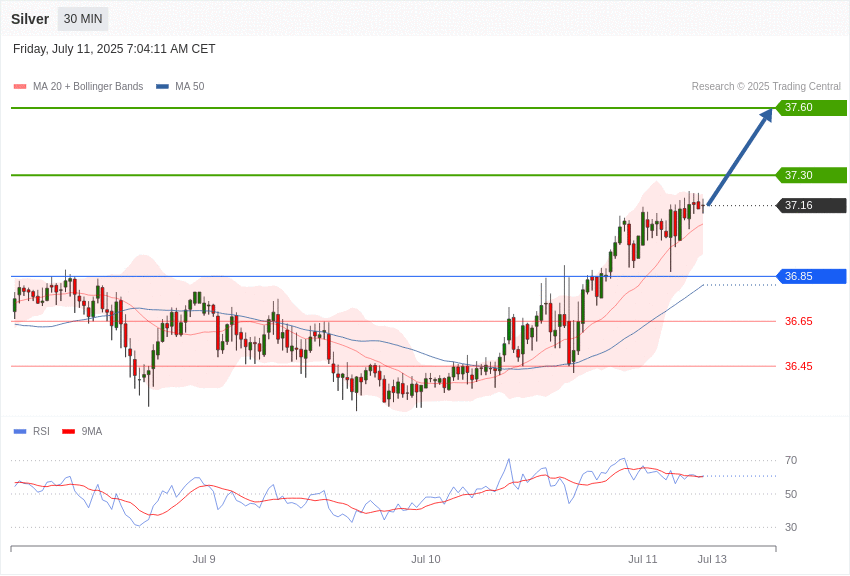
Task: Click the black 37.16 current price tag
Action: (812, 205)
